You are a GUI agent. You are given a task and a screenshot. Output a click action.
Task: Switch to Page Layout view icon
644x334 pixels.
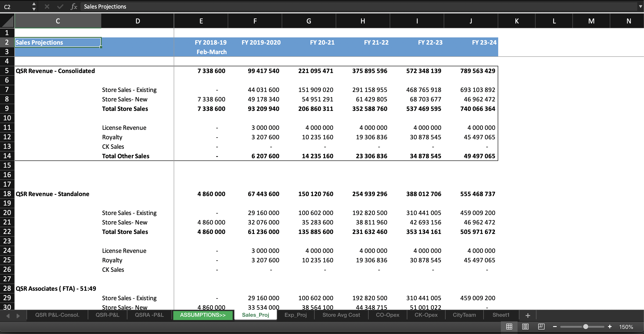525,327
